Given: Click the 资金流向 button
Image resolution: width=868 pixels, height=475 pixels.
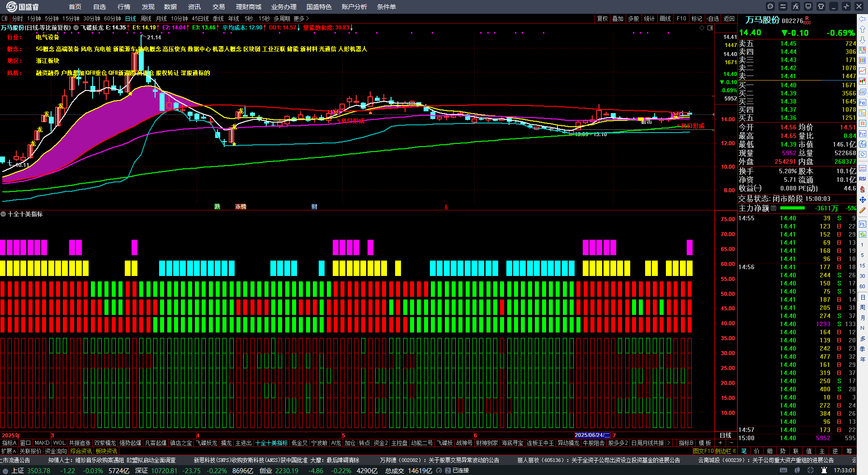Looking at the screenshot, I should pyautogui.click(x=56, y=451).
